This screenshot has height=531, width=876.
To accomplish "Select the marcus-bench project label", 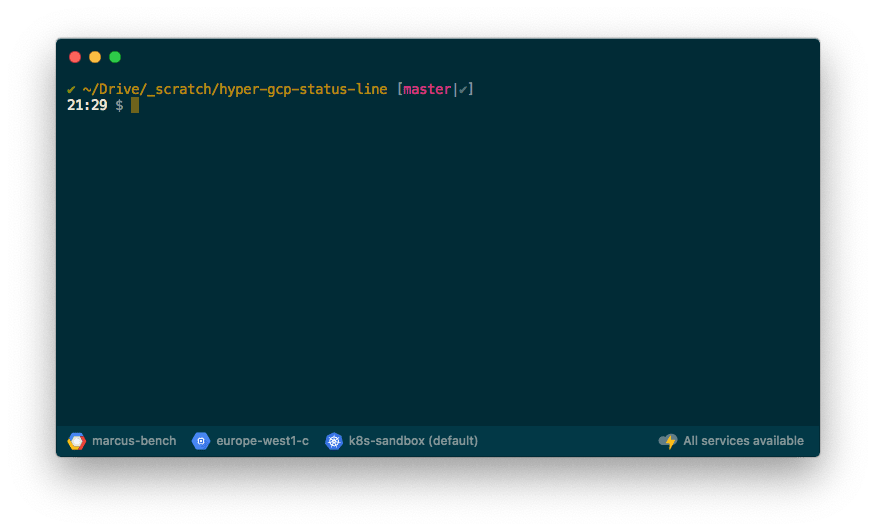I will coord(134,441).
